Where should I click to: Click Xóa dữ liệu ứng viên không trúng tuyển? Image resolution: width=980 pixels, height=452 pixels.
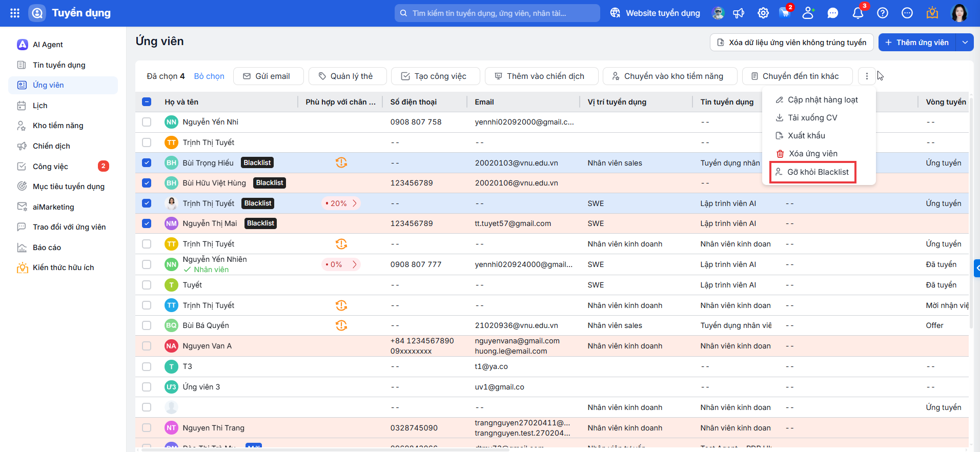coord(791,43)
